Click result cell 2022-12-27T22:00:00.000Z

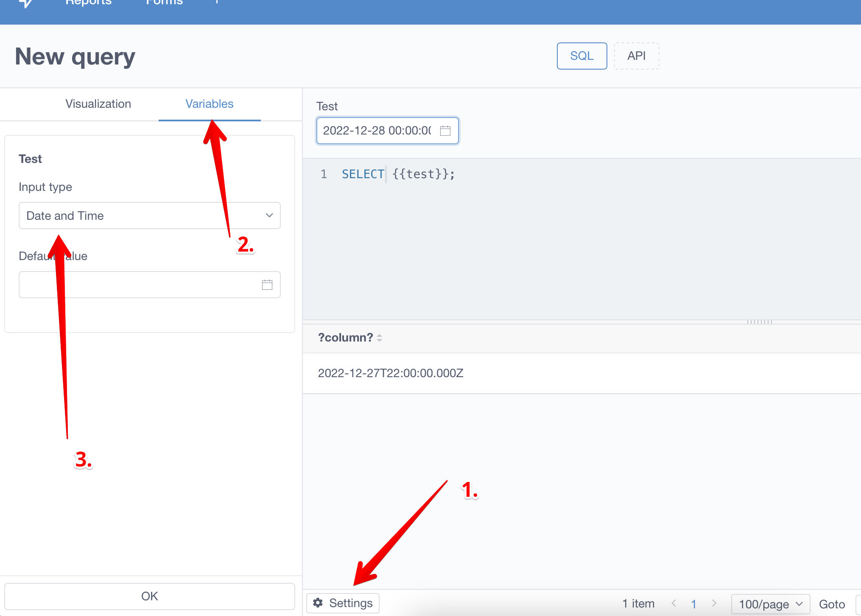pyautogui.click(x=391, y=373)
